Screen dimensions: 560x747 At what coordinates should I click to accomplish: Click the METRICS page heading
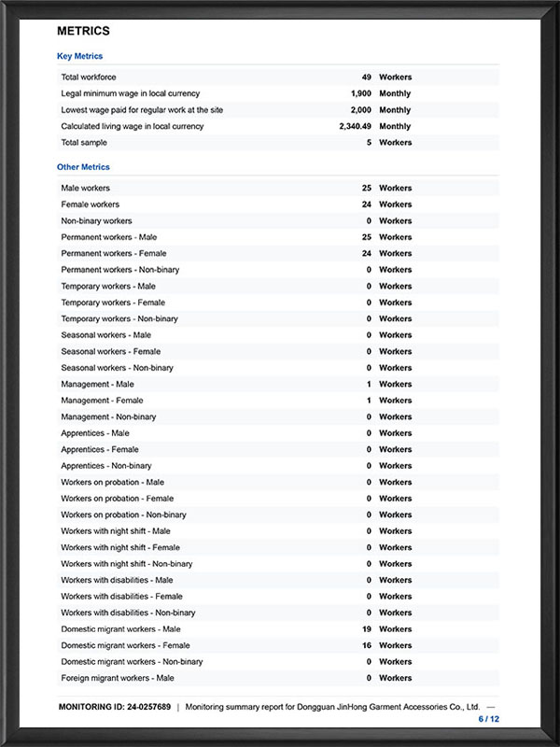[83, 31]
